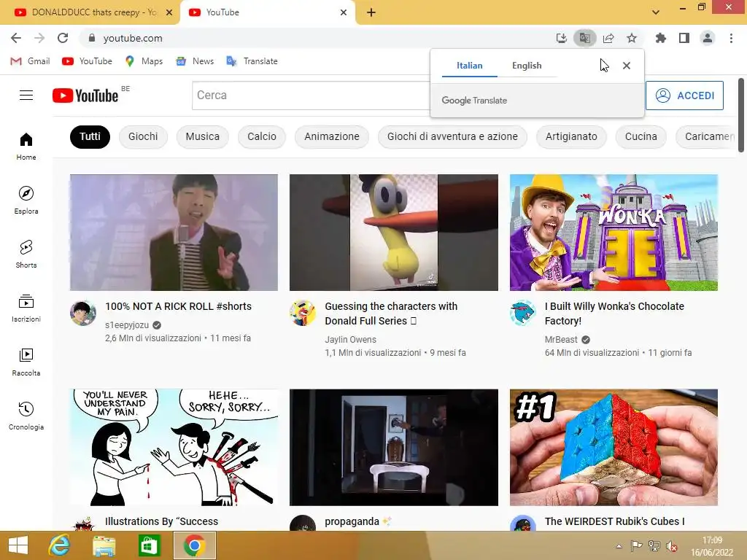The image size is (747, 560).
Task: Open the comic illustrations video thumbnail
Action: [x=174, y=447]
